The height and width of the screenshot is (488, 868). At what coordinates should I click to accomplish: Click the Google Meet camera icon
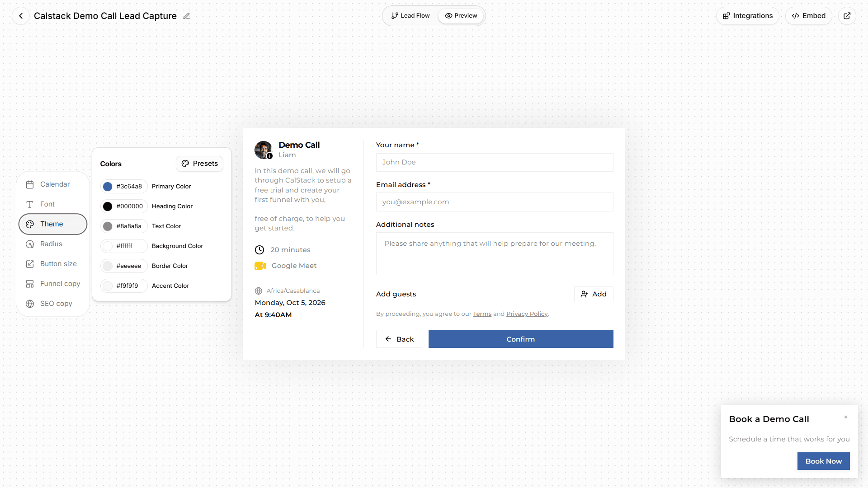260,266
